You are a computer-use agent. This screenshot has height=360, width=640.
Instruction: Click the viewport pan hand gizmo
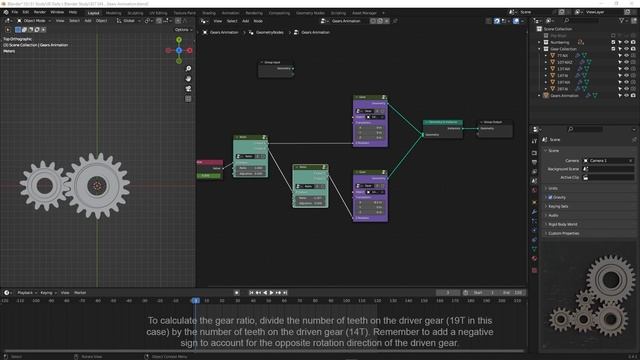188,78
